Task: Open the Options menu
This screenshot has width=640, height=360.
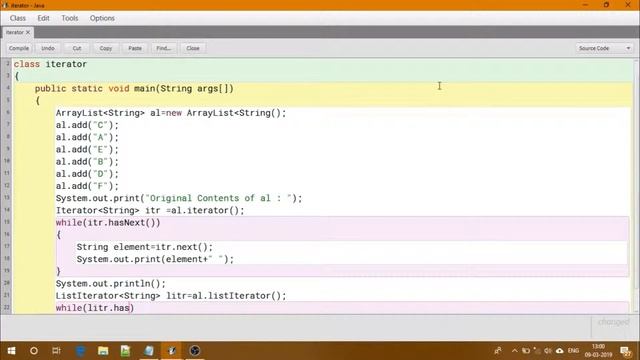Action: pyautogui.click(x=102, y=18)
